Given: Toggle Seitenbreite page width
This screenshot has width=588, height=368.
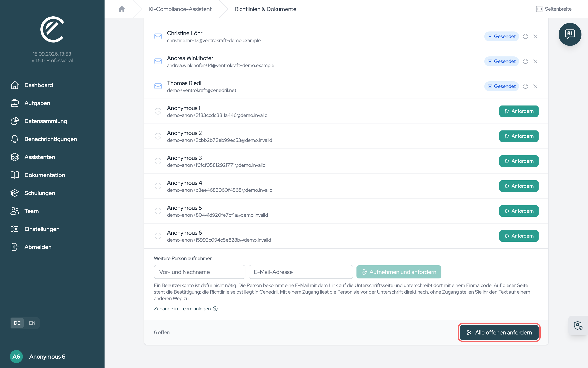Looking at the screenshot, I should pyautogui.click(x=554, y=9).
